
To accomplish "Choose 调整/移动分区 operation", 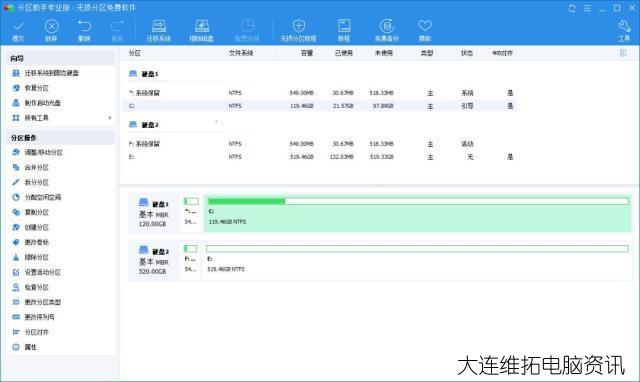I will [x=43, y=153].
